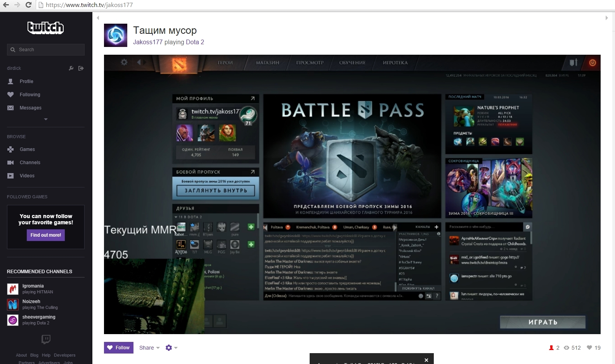Open the Dota 2 game link
Viewport: 615px width, 364px height.
(195, 42)
